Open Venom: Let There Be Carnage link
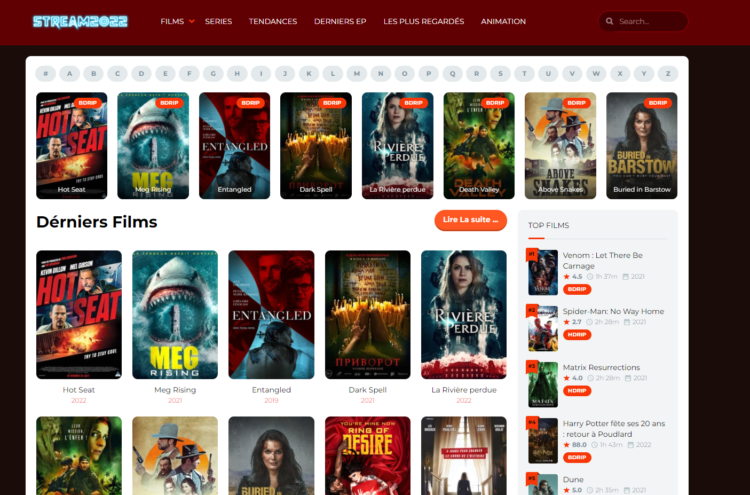 tap(602, 261)
